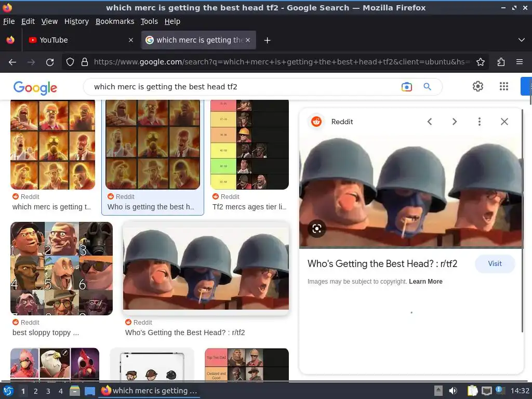Open the Tf2 mercs ages tier list thumbnail
This screenshot has height=399, width=532.
(250, 144)
